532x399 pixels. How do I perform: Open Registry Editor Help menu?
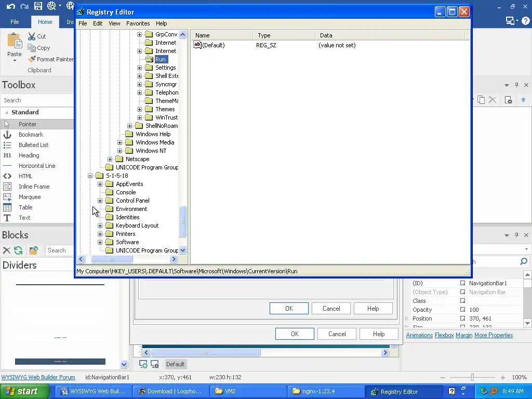point(162,23)
